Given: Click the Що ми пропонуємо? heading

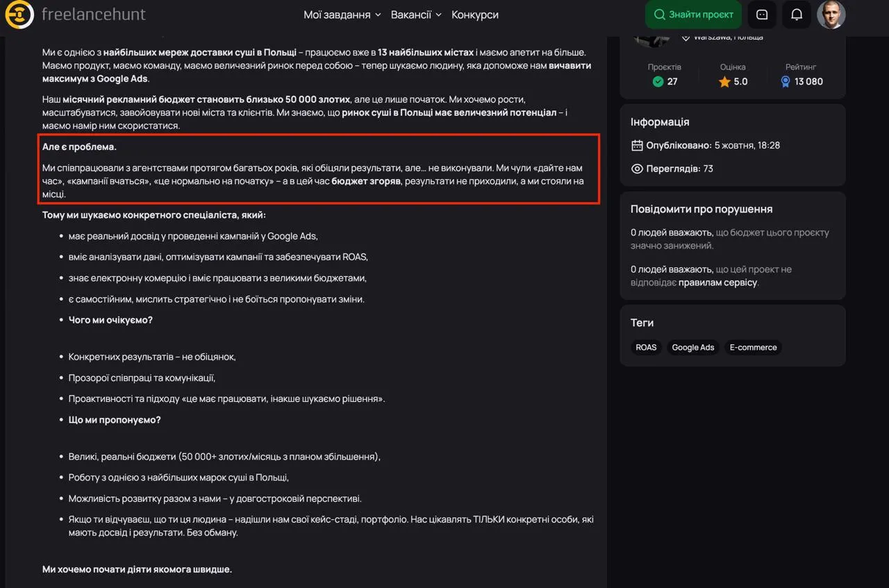Looking at the screenshot, I should [x=115, y=420].
